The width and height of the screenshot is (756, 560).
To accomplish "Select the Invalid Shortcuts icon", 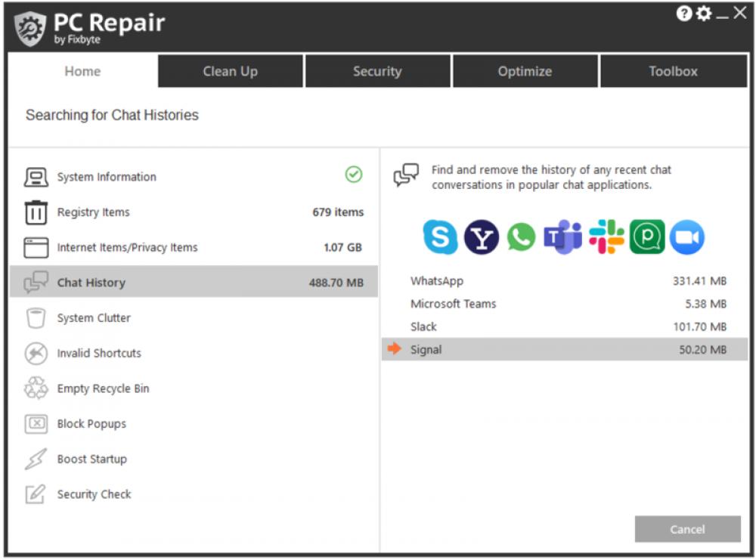I will point(36,353).
